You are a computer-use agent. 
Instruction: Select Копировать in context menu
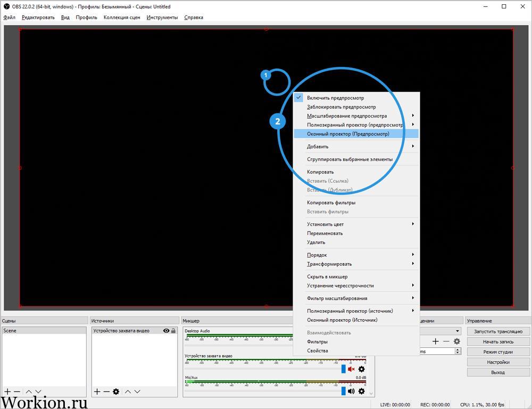(356, 172)
